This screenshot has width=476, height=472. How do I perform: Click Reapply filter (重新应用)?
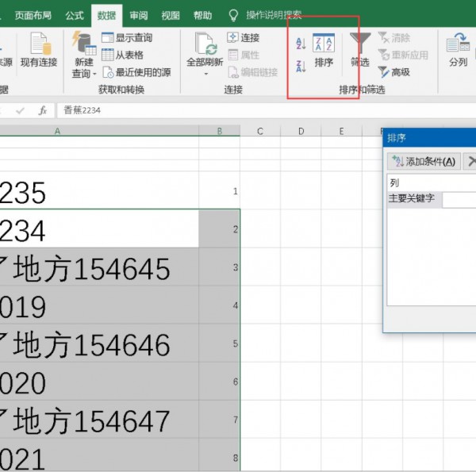coord(403,55)
